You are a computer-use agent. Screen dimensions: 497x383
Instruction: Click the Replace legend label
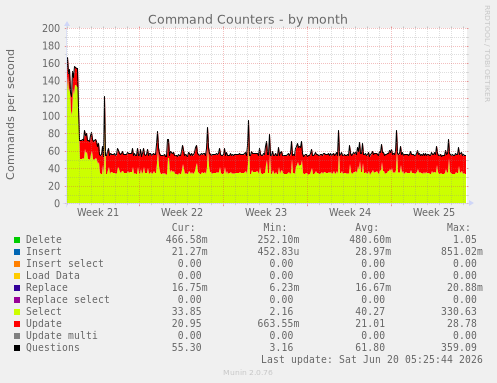pyautogui.click(x=47, y=287)
